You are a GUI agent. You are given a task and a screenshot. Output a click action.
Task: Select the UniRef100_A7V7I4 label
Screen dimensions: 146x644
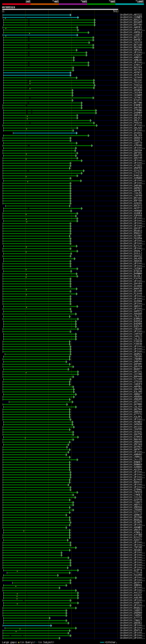(x=131, y=617)
